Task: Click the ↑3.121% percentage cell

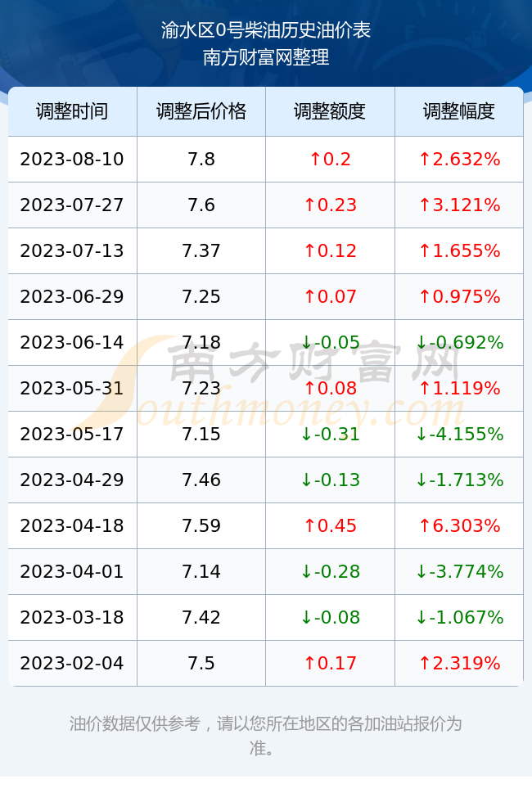Action: click(459, 205)
